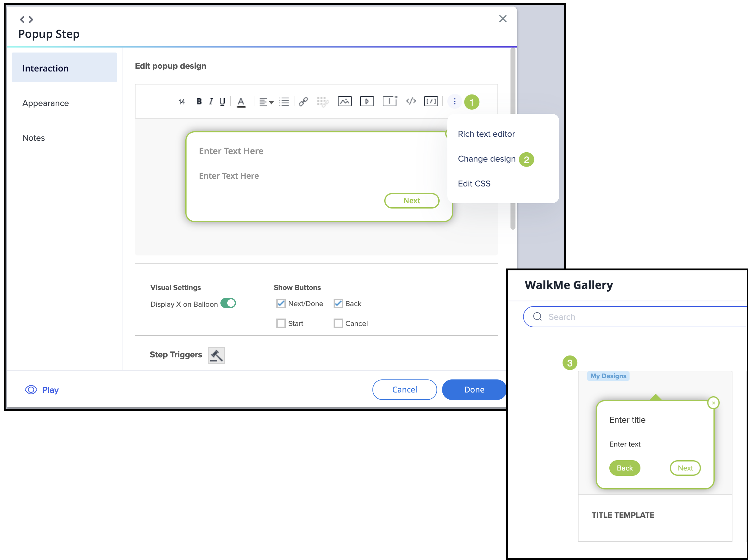The image size is (748, 560).
Task: Toggle Display X on Balloon switch
Action: (228, 303)
